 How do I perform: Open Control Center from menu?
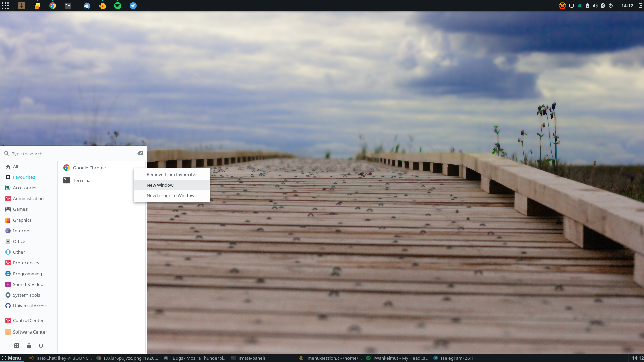29,320
